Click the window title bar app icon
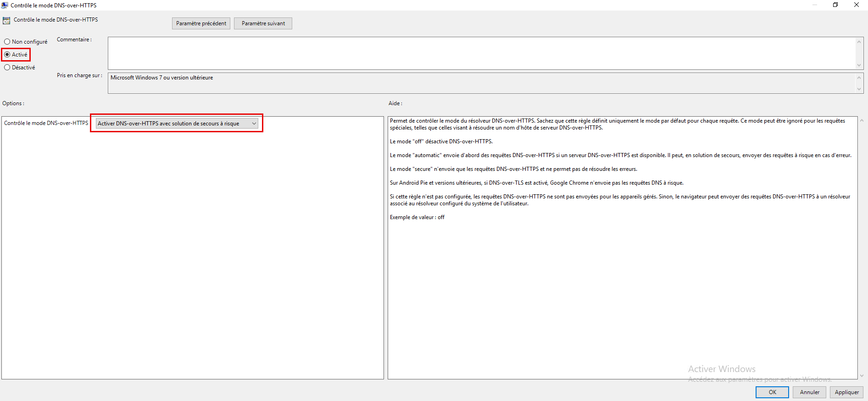Viewport: 868px width, 401px height. [5, 5]
